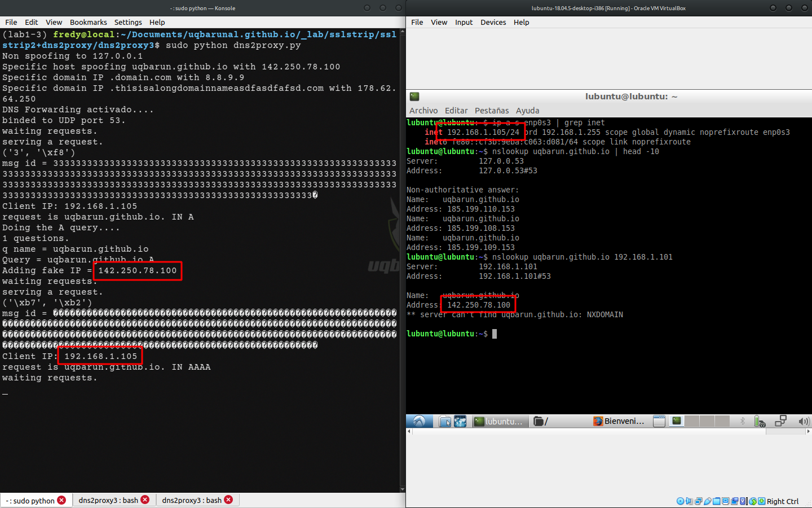Click Konsole scrollbar up arrow
Screen dimensions: 812x508
(x=402, y=32)
